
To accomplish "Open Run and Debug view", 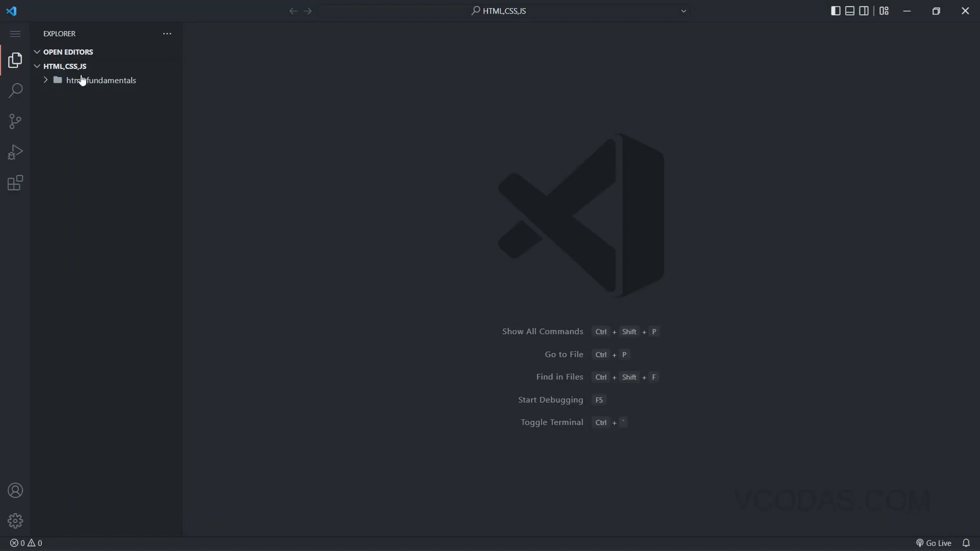I will (x=15, y=152).
